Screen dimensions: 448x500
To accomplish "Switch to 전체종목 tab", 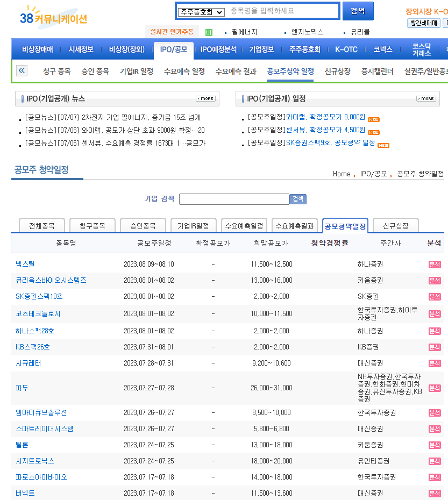I will click(x=42, y=226).
